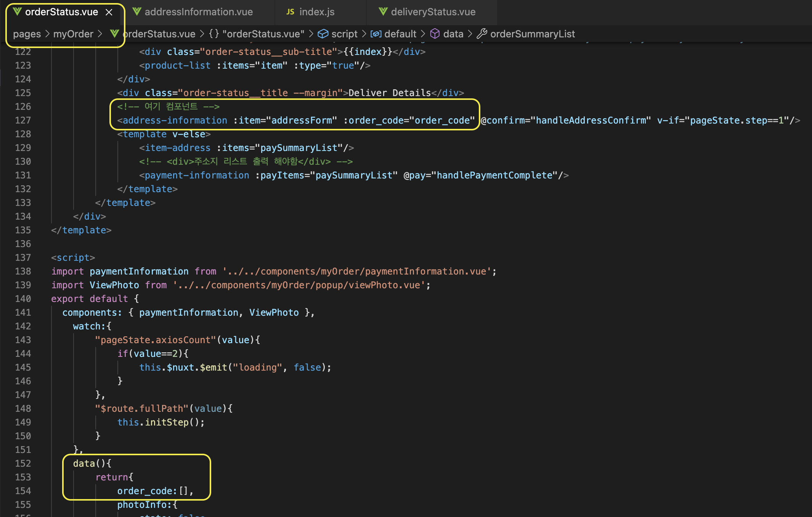Click the data method breadcrumb icon
This screenshot has width=812, height=517.
(x=435, y=34)
